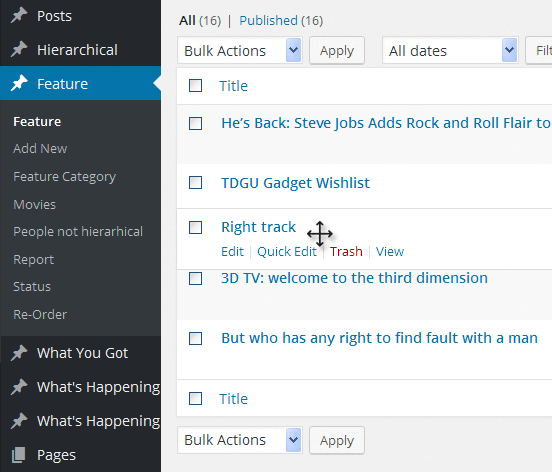
Task: Tick the checkbox for TDGU Gadget Wishlist
Action: click(x=195, y=183)
